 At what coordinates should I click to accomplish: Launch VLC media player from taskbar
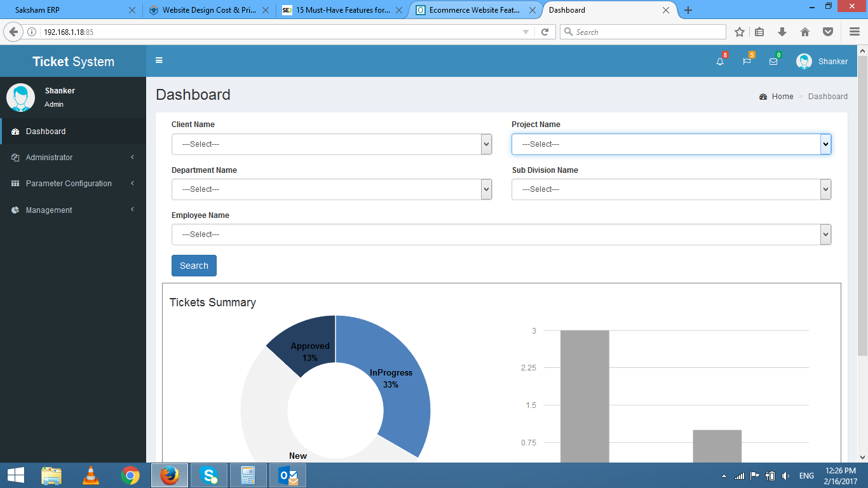click(x=91, y=475)
